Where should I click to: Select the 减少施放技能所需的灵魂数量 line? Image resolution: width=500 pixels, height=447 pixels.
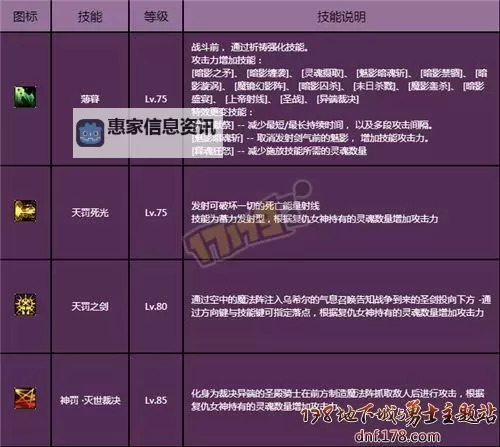click(x=279, y=151)
